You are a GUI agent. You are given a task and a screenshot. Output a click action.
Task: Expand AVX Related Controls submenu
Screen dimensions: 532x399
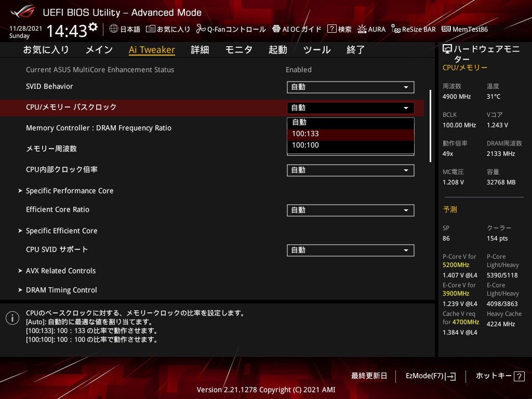coord(61,271)
